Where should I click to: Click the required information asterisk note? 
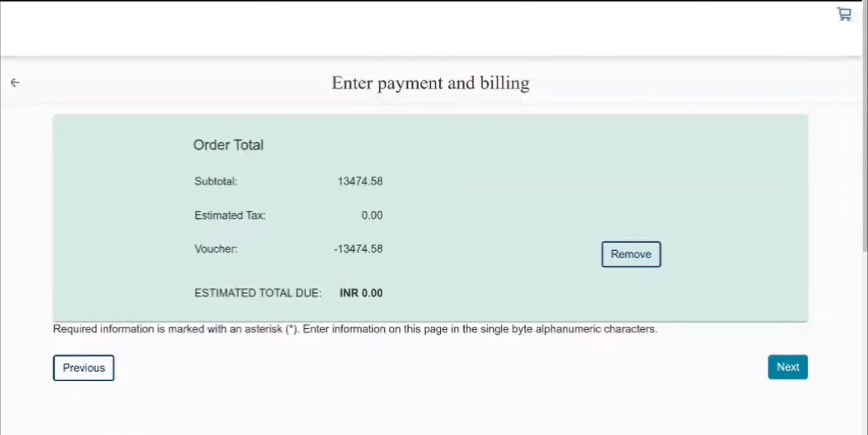click(355, 329)
